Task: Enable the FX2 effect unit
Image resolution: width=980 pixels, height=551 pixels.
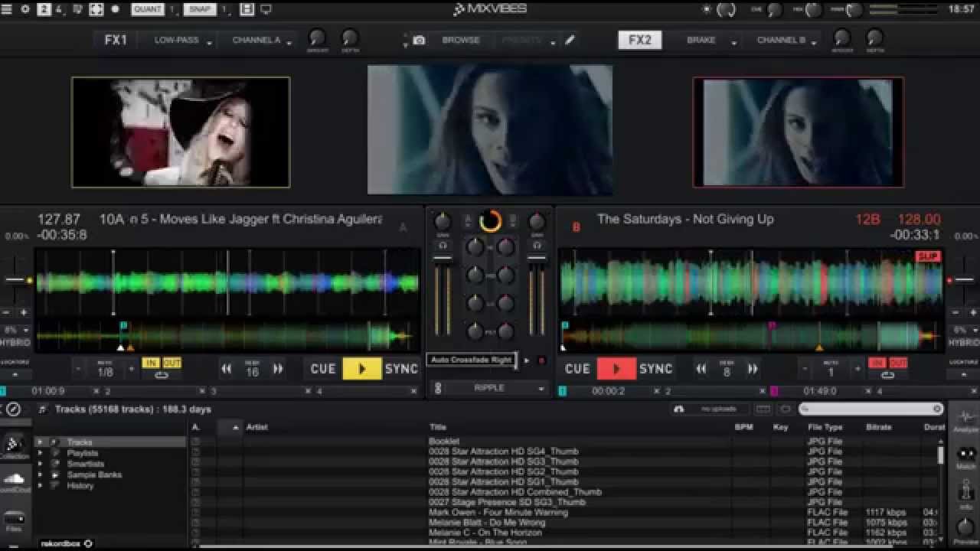Action: coord(639,40)
